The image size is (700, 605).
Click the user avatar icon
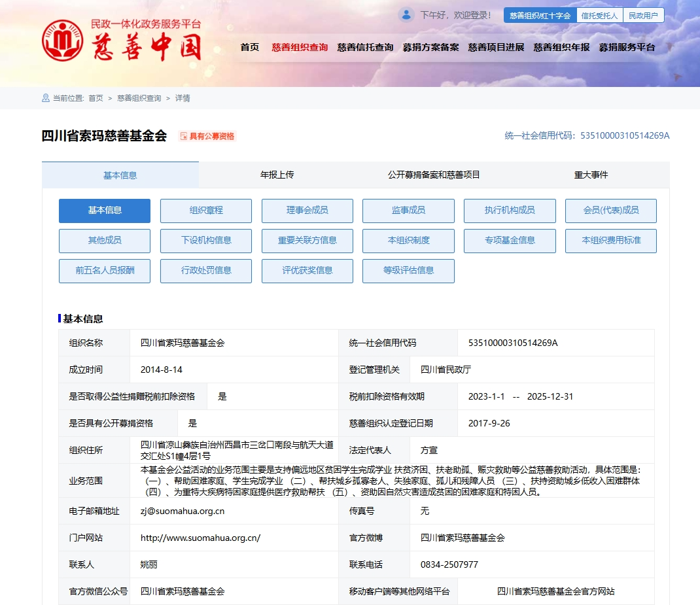(x=406, y=14)
